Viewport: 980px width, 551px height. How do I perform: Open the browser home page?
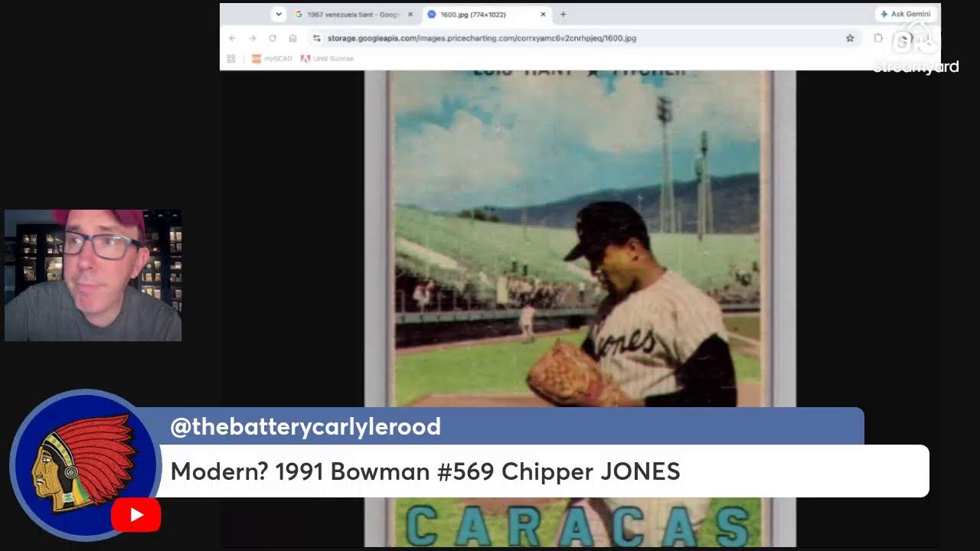pyautogui.click(x=292, y=37)
